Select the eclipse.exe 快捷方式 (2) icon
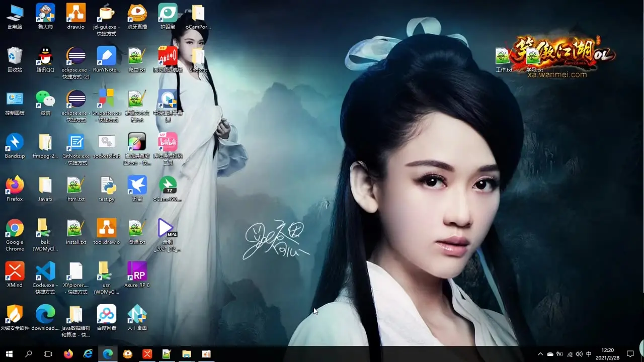The width and height of the screenshot is (644, 362). pos(76,63)
